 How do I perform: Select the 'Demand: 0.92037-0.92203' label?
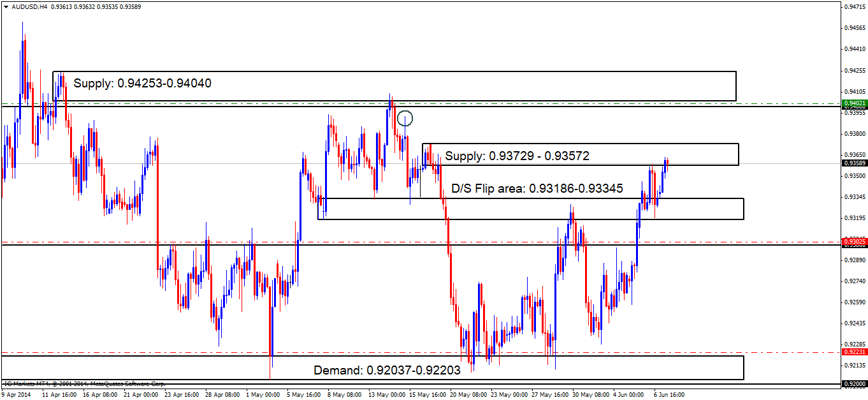click(387, 371)
